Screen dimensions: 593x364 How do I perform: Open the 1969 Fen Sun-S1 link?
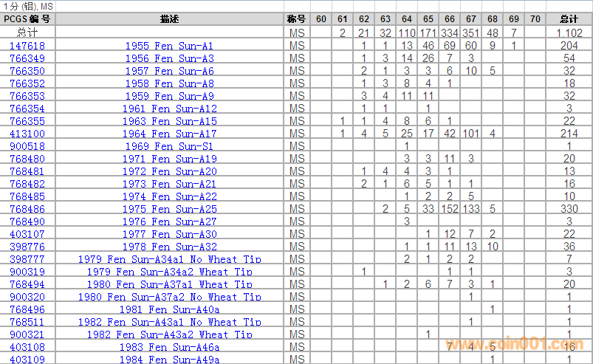pos(169,146)
